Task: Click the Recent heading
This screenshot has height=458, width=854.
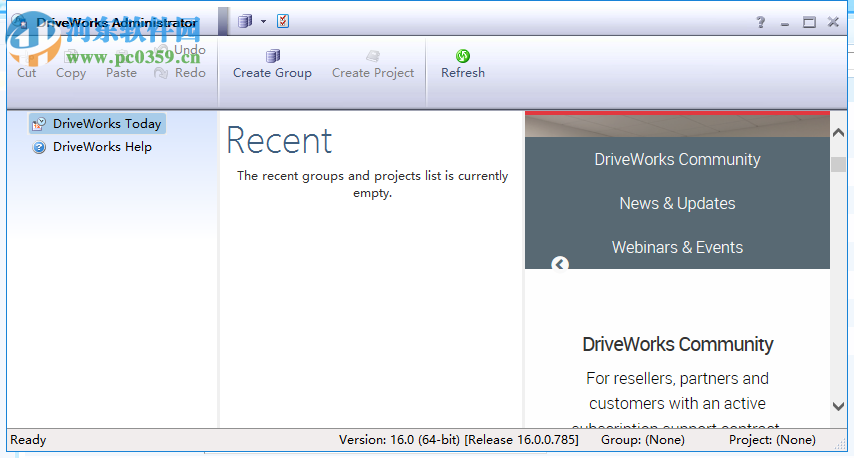Action: (279, 141)
